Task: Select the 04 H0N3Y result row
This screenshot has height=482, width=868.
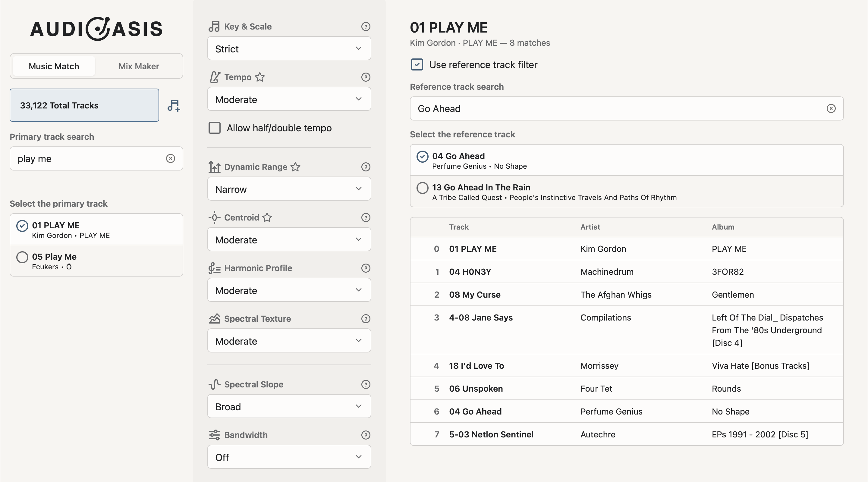Action: point(626,271)
